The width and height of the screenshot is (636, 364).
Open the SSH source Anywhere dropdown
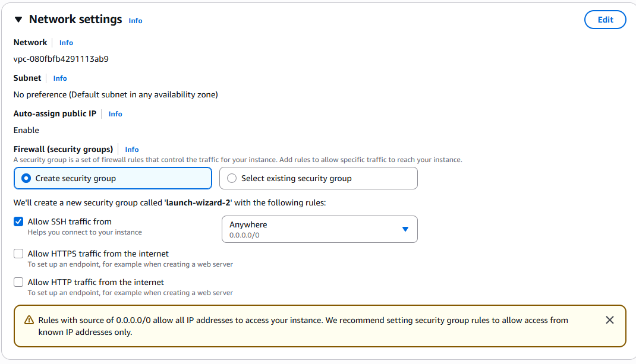tap(319, 229)
